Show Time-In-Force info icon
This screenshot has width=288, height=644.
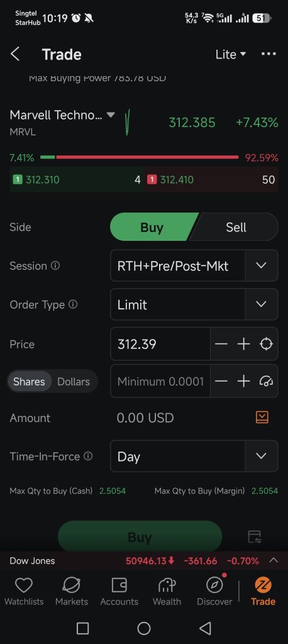click(x=88, y=456)
